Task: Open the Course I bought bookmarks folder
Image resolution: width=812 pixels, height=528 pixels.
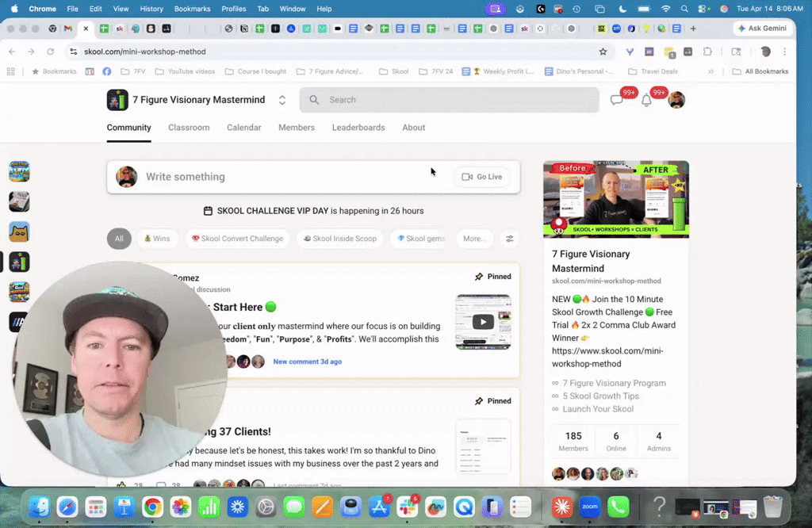Action: point(256,71)
